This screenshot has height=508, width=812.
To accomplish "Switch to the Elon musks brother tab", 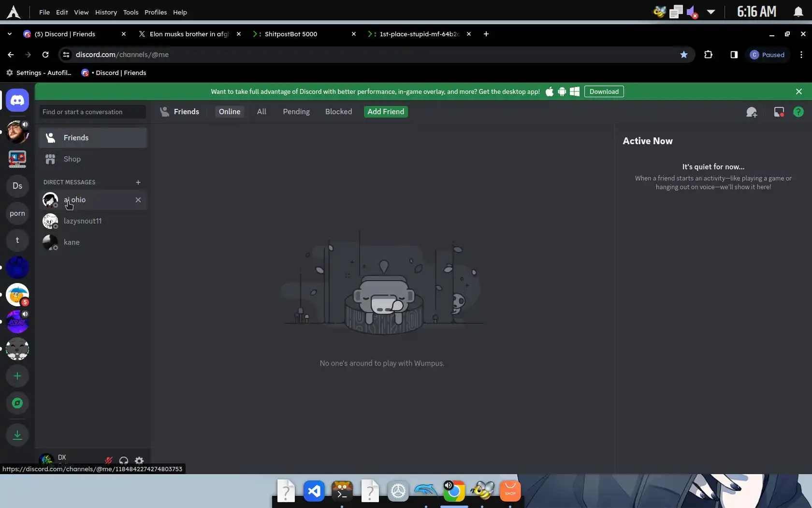I will (189, 34).
